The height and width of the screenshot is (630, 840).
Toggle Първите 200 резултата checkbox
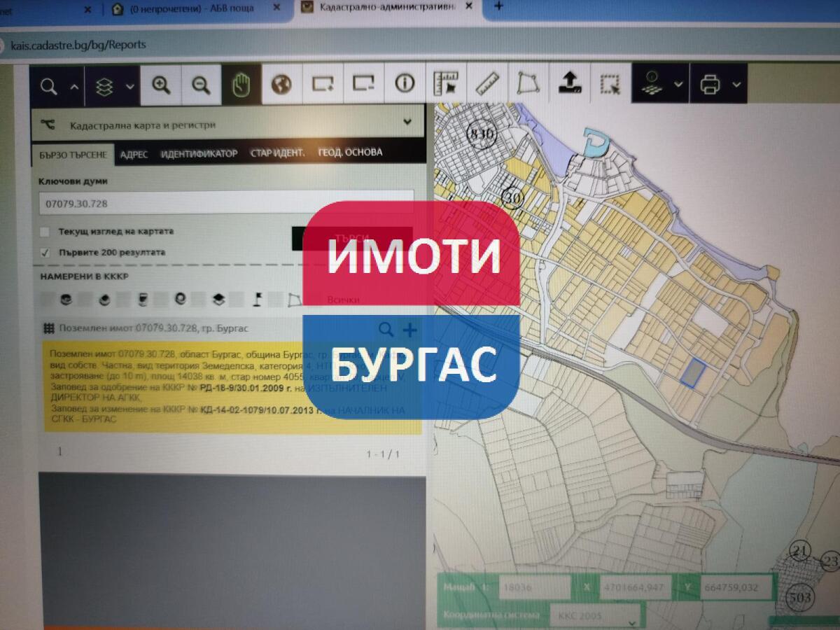tap(45, 253)
